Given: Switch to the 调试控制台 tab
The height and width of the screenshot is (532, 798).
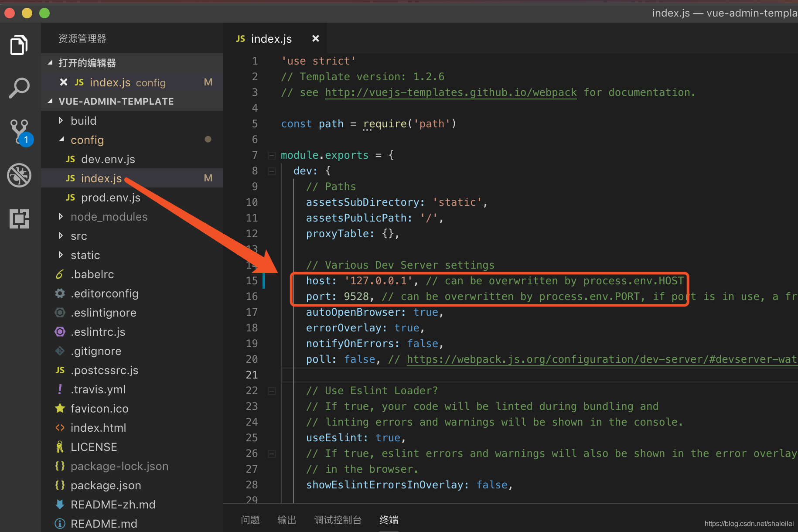Looking at the screenshot, I should coord(338,519).
